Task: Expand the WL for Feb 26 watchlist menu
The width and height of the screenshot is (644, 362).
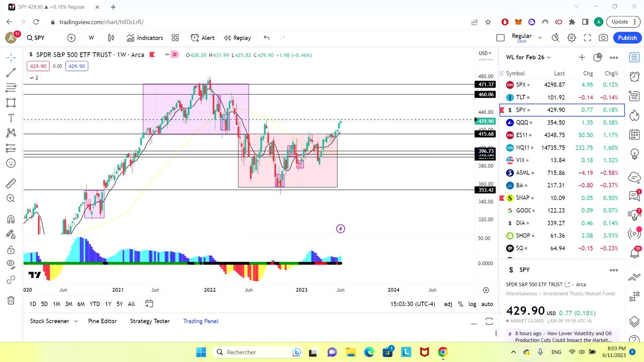Action: coord(528,57)
